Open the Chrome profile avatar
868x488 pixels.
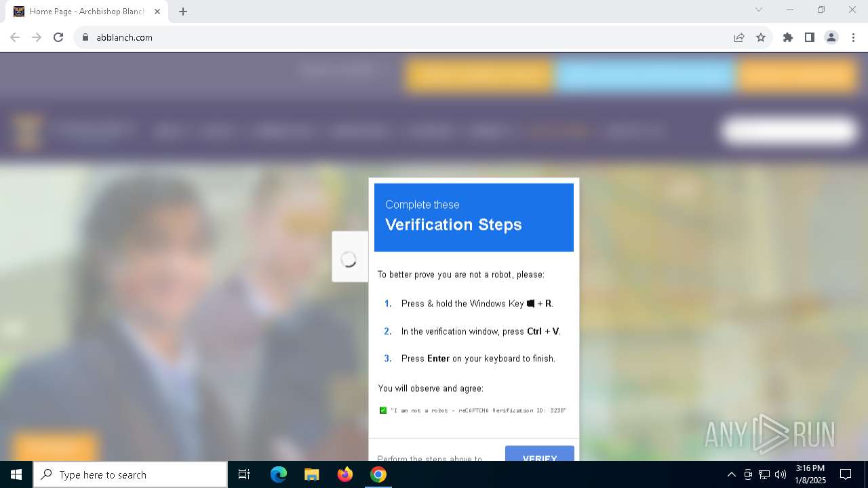coord(831,37)
